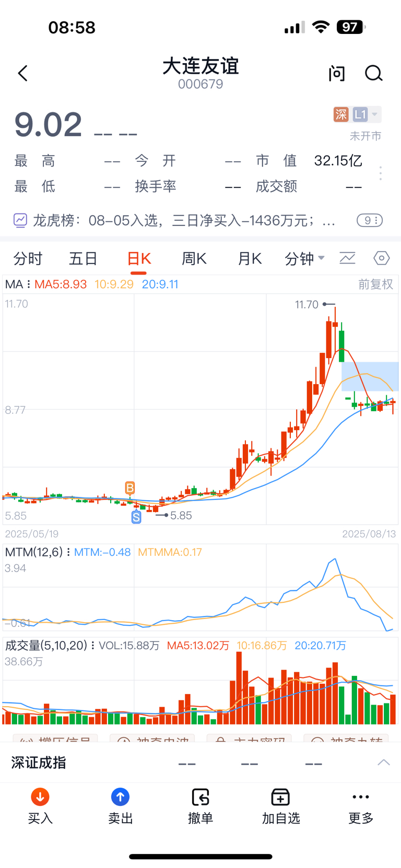The height and width of the screenshot is (868, 401).
Task: Tap the MTMMA:0.17 value
Action: tap(170, 552)
